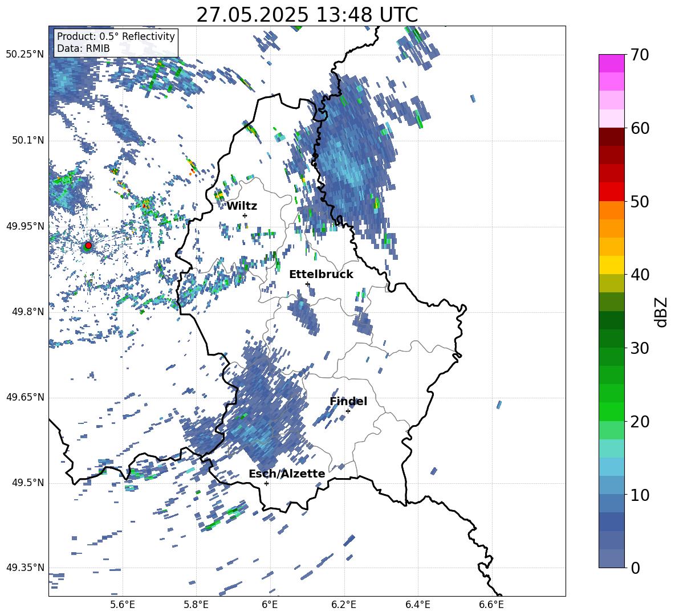
Task: Click the 49.8°N latitude label
Action: (28, 312)
